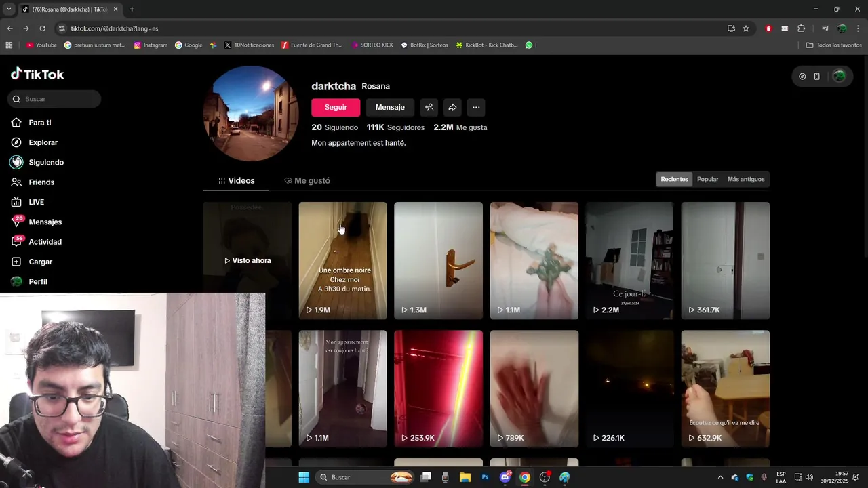This screenshot has height=488, width=868.
Task: Click the TikTok Buscar search field
Action: coord(54,99)
